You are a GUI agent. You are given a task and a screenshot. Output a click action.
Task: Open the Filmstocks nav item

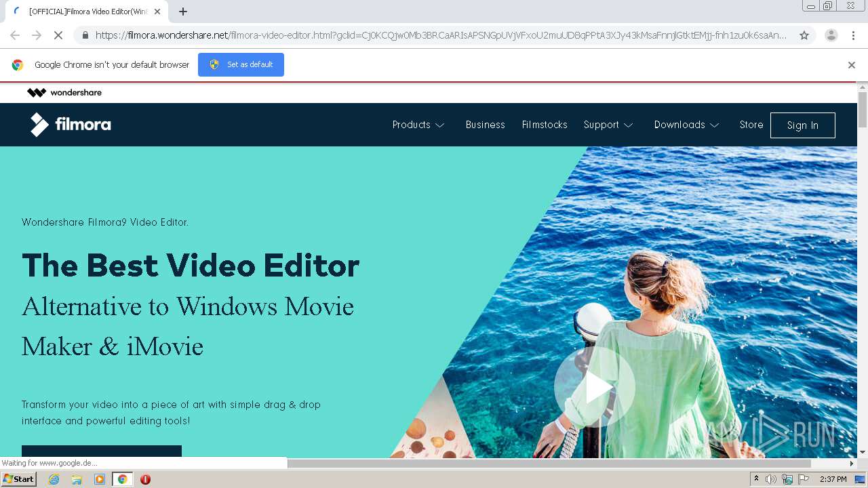(545, 125)
